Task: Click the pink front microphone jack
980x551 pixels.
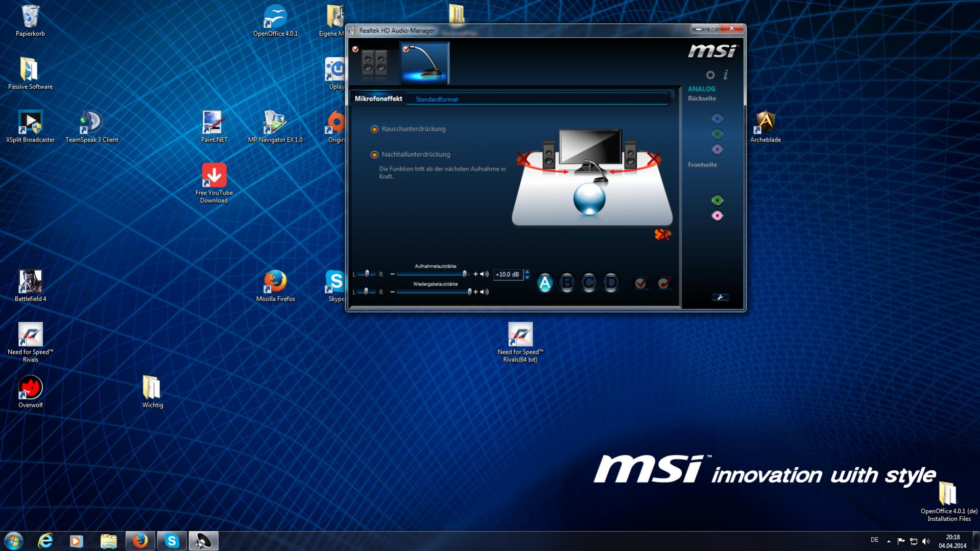Action: (717, 216)
